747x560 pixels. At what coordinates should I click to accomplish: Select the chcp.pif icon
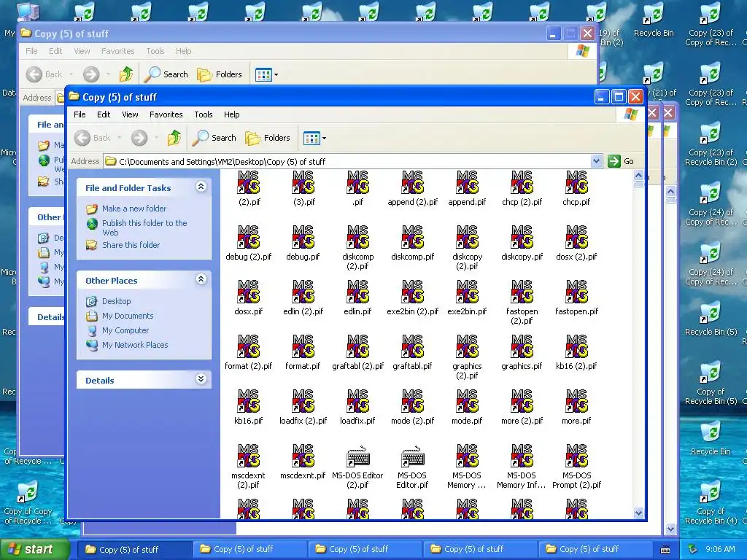point(576,182)
